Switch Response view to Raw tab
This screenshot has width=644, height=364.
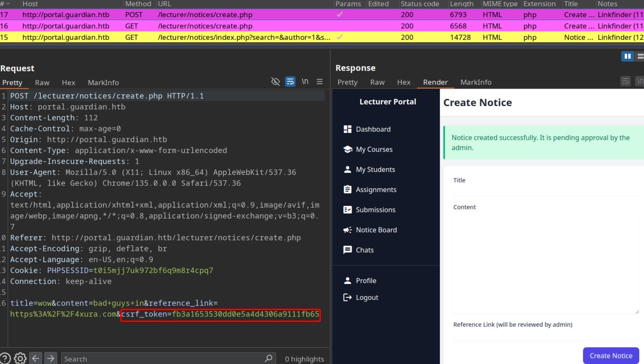click(377, 82)
